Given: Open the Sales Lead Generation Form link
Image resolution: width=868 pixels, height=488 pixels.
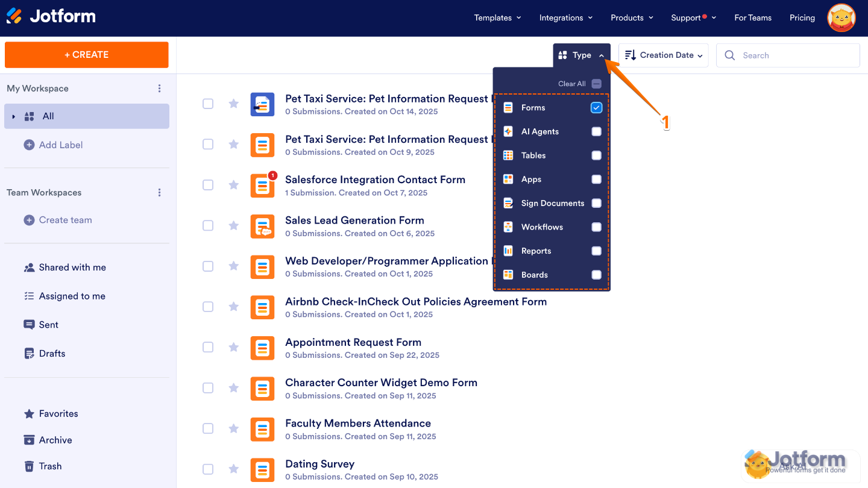Looking at the screenshot, I should [x=354, y=220].
